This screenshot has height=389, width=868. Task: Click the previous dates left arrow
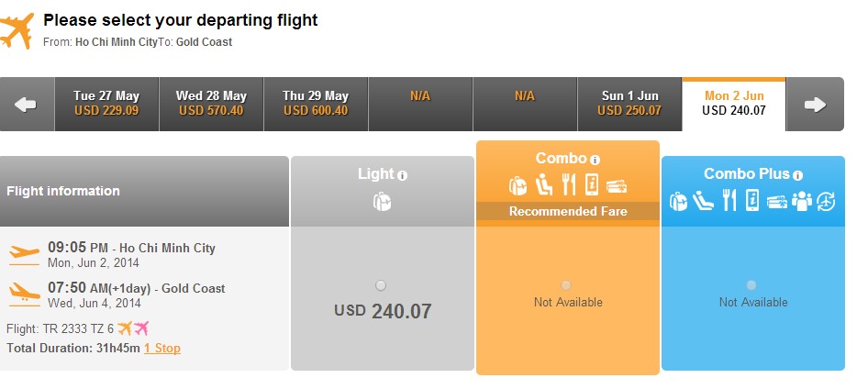pos(26,105)
